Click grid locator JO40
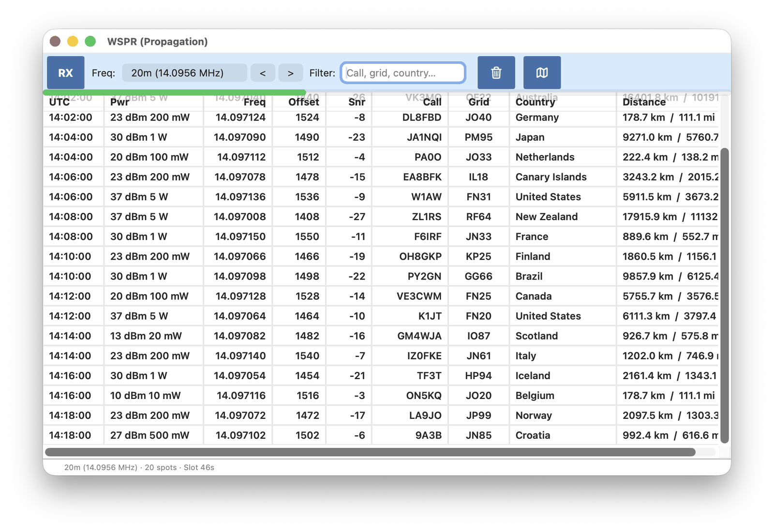This screenshot has width=774, height=532. coord(478,118)
